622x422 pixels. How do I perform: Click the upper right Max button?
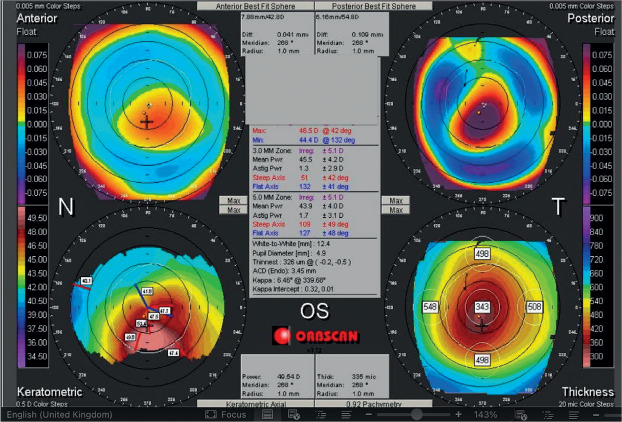(x=392, y=200)
